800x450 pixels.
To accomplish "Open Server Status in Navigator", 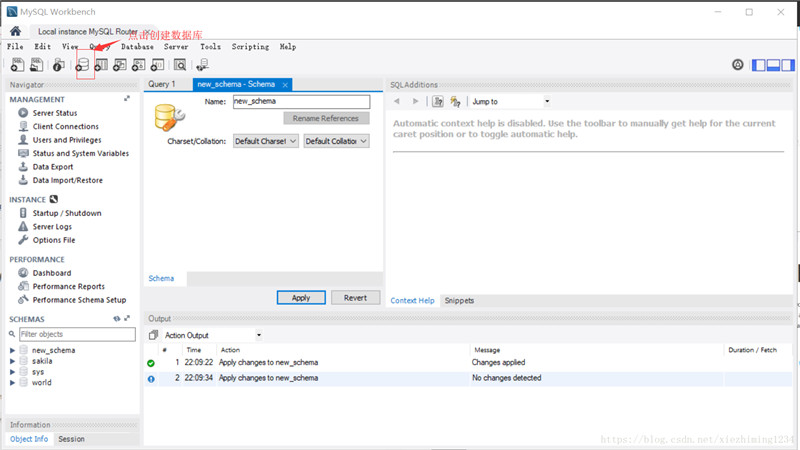I will (x=54, y=113).
